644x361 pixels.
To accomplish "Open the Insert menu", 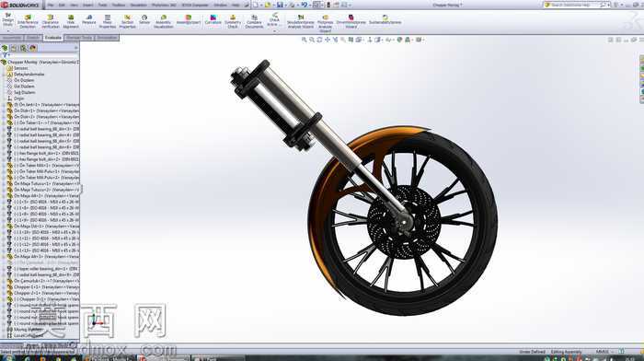I will (x=88, y=5).
